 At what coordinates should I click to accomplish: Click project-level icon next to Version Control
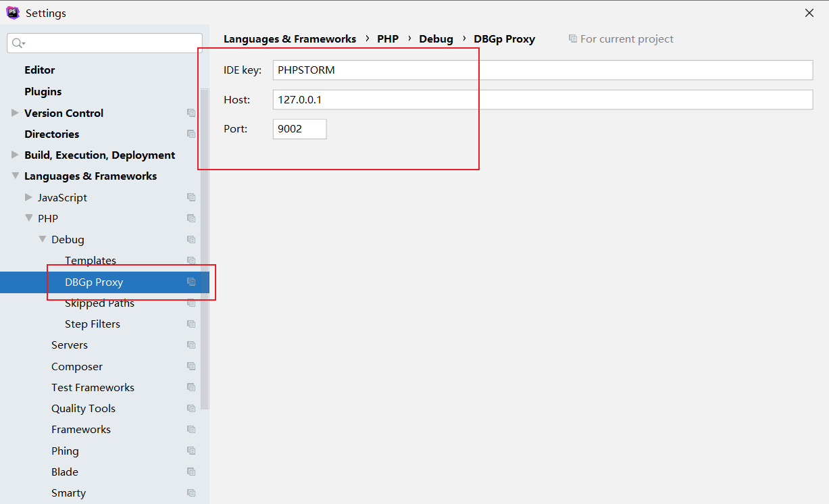tap(191, 113)
